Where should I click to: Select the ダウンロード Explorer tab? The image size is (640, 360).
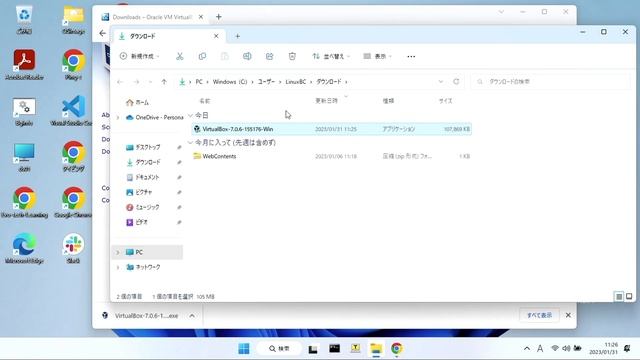click(169, 36)
